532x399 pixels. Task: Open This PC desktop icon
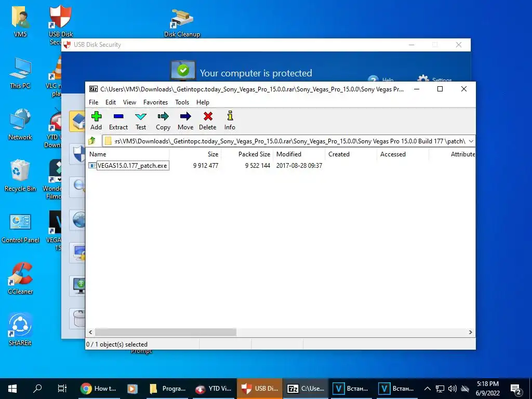[x=20, y=74]
